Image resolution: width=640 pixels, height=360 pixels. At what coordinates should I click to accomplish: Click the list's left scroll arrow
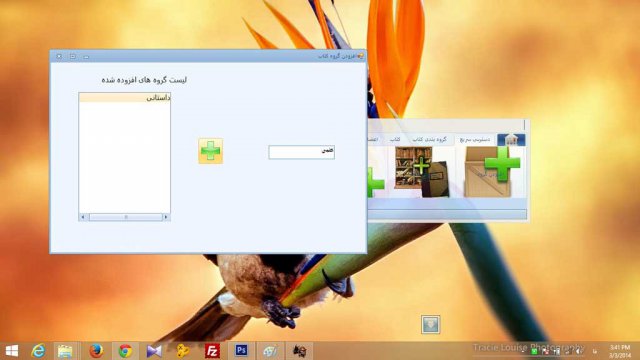click(83, 217)
